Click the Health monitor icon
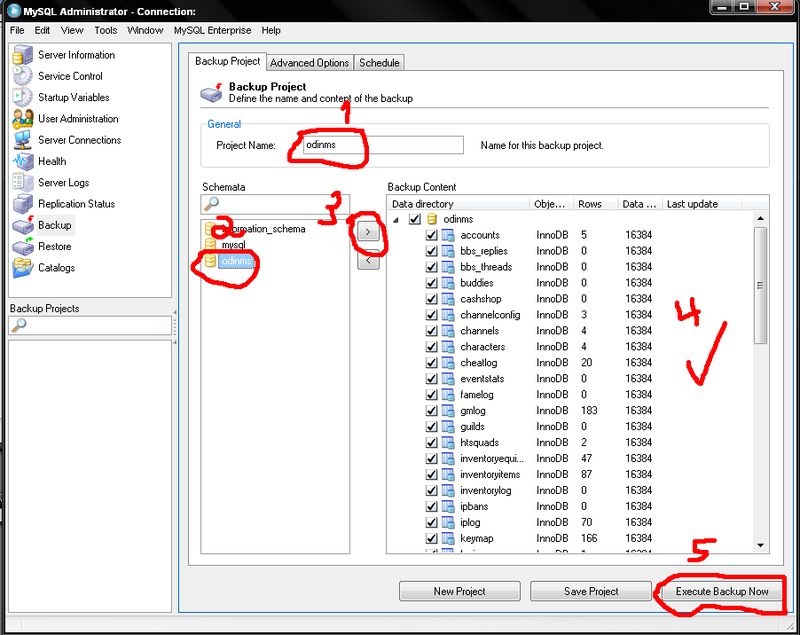Screen dimensions: 800x635 coord(22,161)
